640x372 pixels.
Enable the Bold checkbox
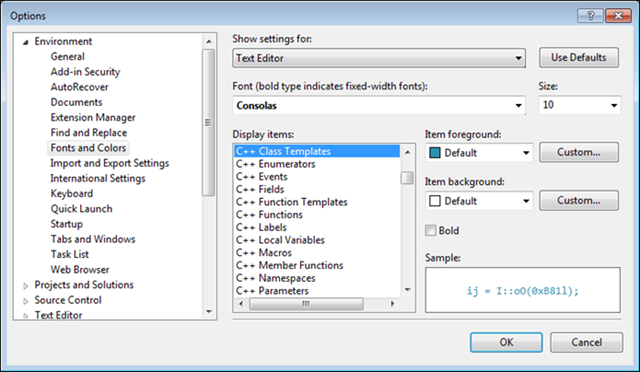431,230
